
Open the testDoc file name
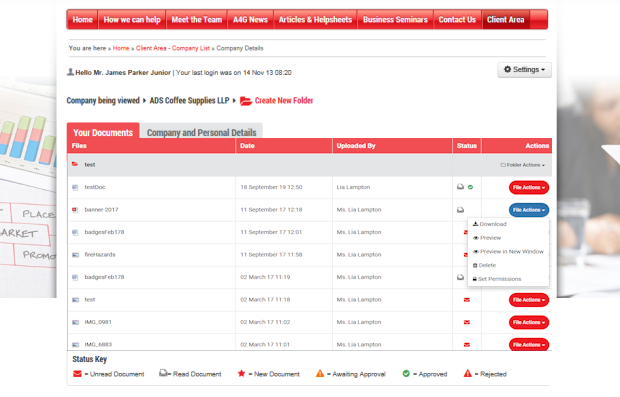pos(95,187)
